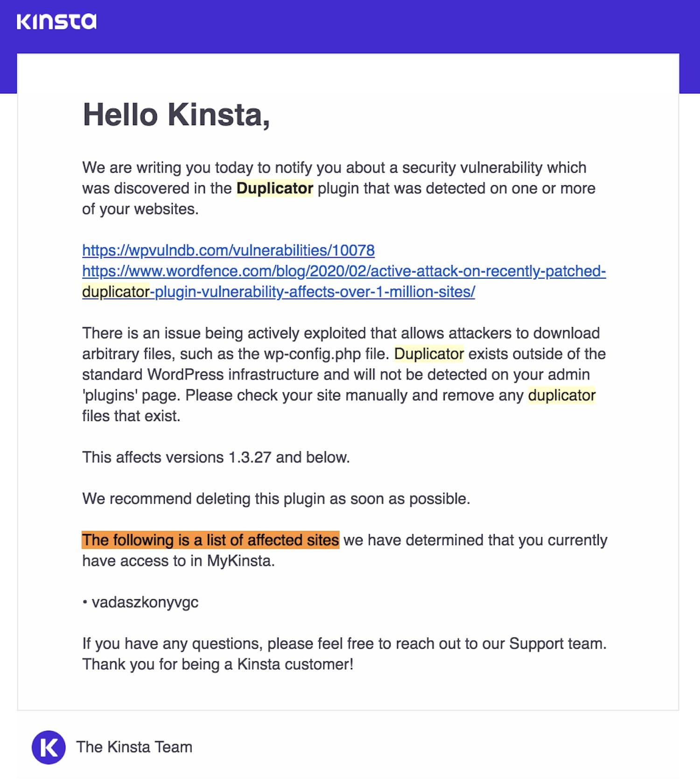Click highlighted "duplicator" before "files that exist"

click(561, 396)
